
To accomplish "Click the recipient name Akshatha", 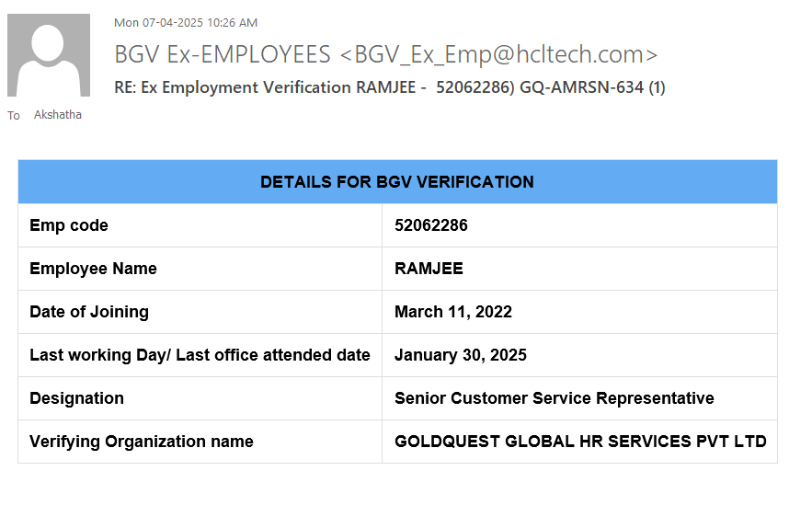I will pos(57,115).
